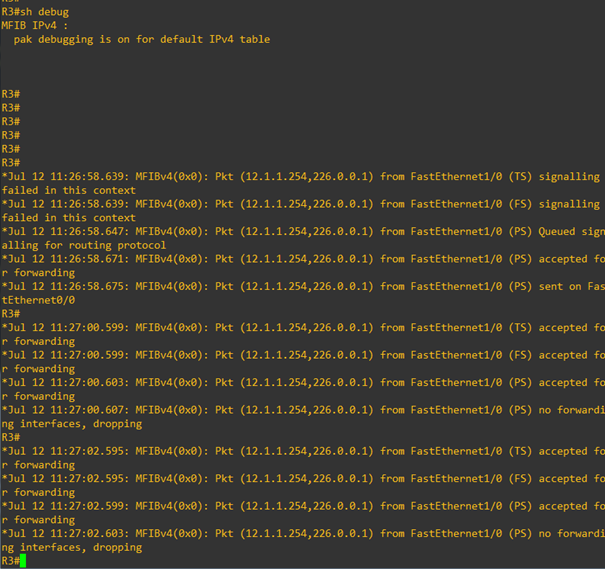Click the 'sh debug' command text
605x569 pixels.
pos(44,12)
